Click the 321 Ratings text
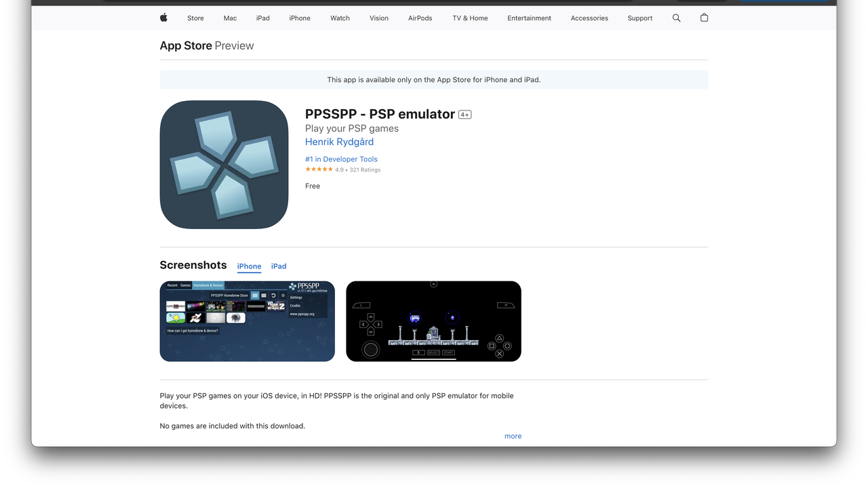Image resolution: width=868 pixels, height=488 pixels. (x=365, y=170)
